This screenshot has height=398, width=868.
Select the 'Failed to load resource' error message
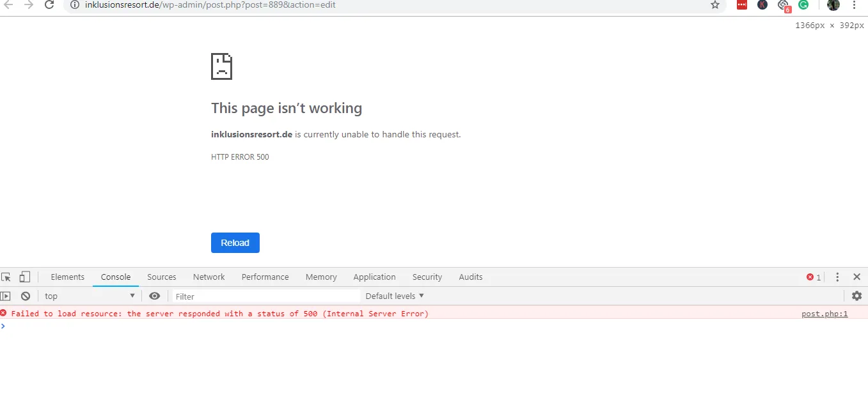pos(220,314)
